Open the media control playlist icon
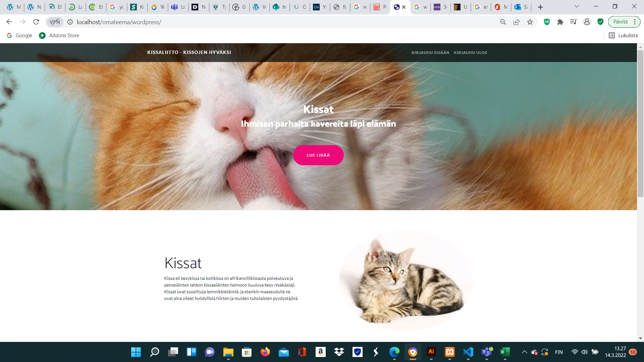This screenshot has height=362, width=644. click(574, 22)
